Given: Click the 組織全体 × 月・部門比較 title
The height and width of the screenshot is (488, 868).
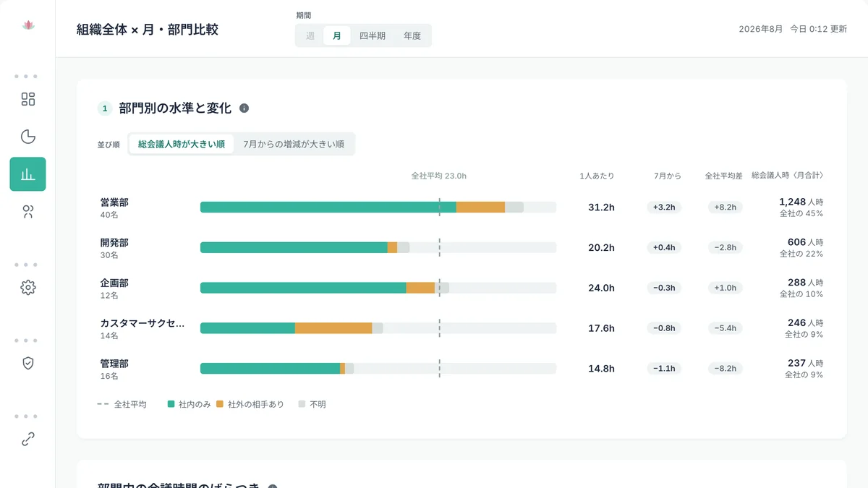Looking at the screenshot, I should coord(148,30).
